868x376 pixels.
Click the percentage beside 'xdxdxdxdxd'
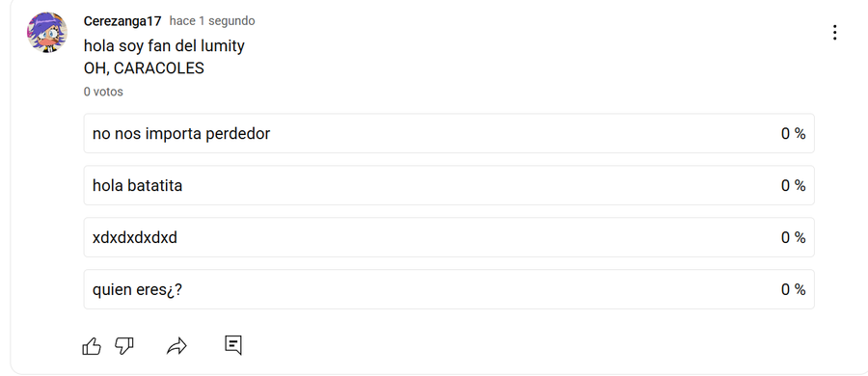tap(794, 237)
